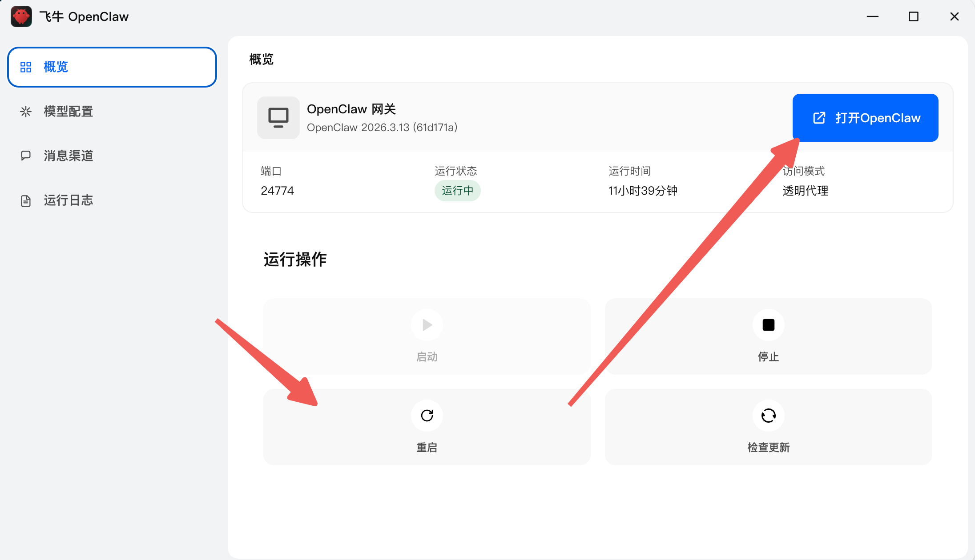Switch to the 消息渠道 section
Viewport: 975px width, 560px height.
coord(68,156)
